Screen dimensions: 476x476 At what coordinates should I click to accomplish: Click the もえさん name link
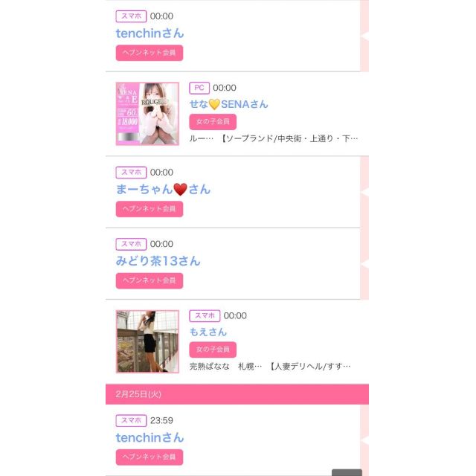[208, 332]
